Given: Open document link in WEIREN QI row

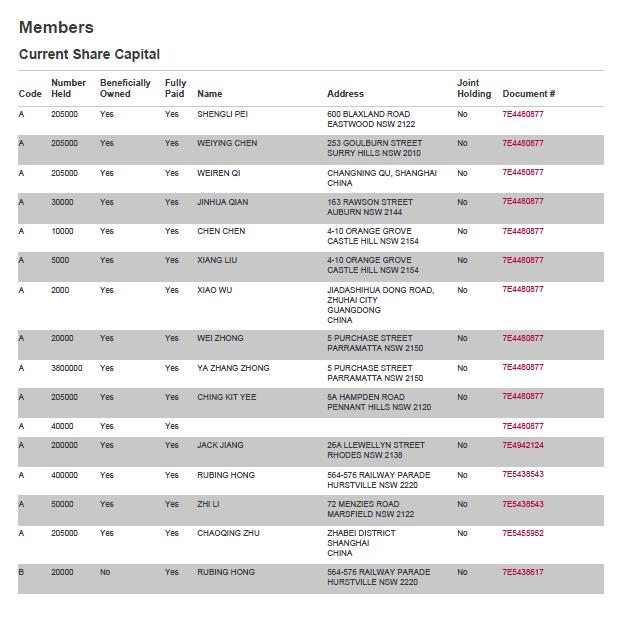Looking at the screenshot, I should pos(522,172).
